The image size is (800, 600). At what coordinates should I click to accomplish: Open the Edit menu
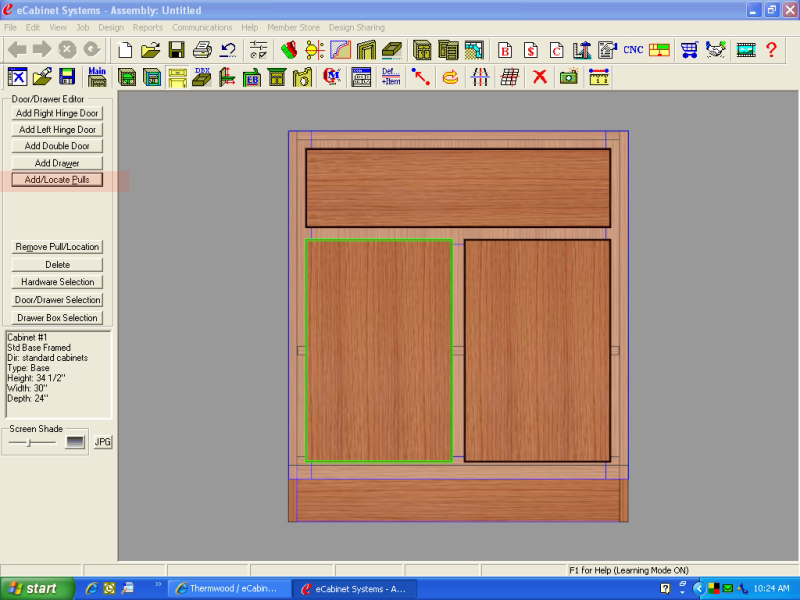coord(33,28)
